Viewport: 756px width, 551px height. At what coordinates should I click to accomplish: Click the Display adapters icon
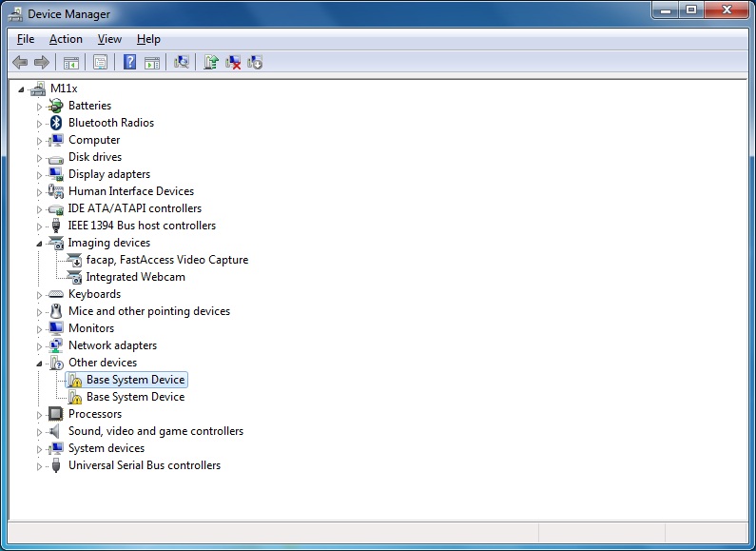click(56, 174)
